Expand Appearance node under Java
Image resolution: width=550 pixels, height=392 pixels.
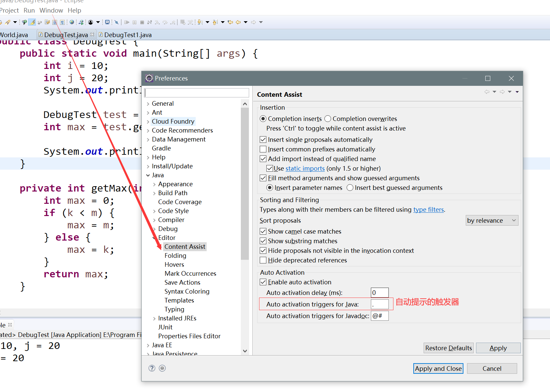[x=154, y=184]
